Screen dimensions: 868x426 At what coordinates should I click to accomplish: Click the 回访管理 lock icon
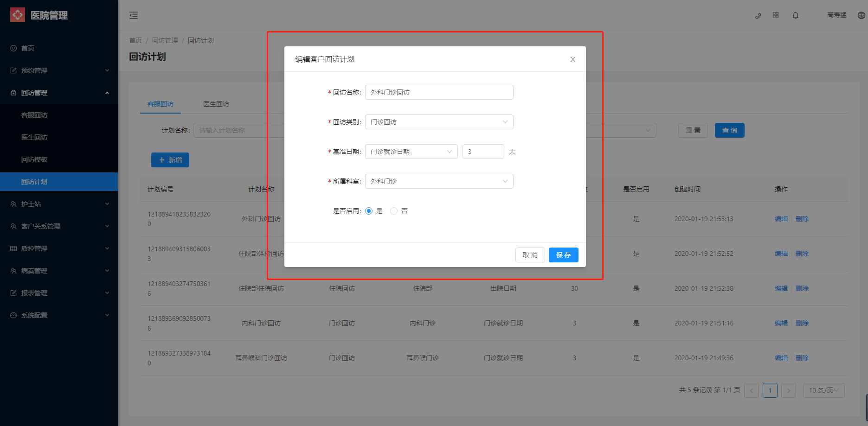[13, 93]
